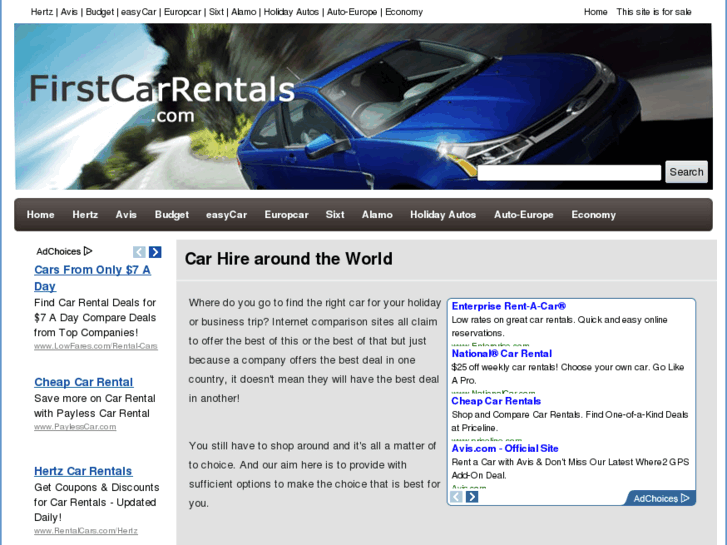
Task: Open the Enterprise Rent-A-Car ad link
Action: (x=509, y=306)
